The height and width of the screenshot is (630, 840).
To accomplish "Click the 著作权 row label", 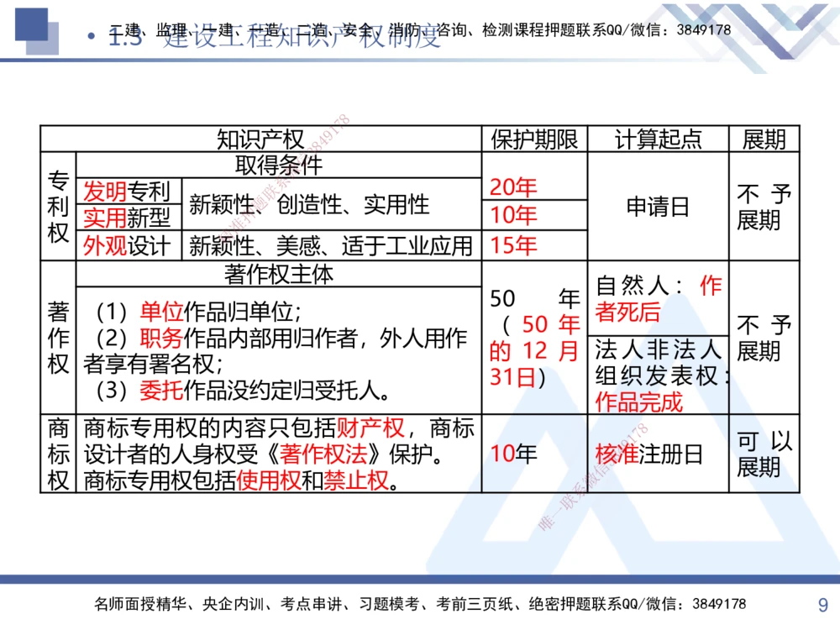I will coord(56,338).
